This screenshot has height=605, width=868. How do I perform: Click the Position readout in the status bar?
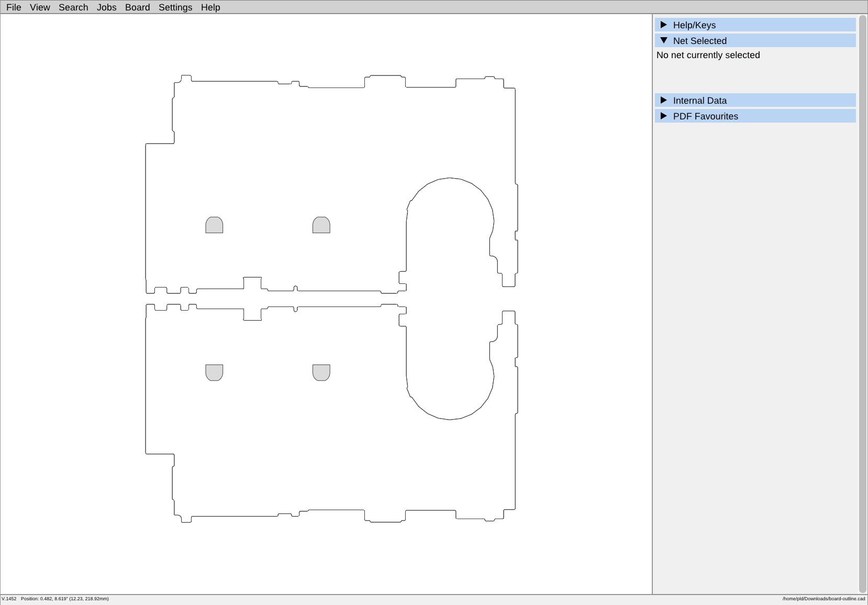pos(65,598)
